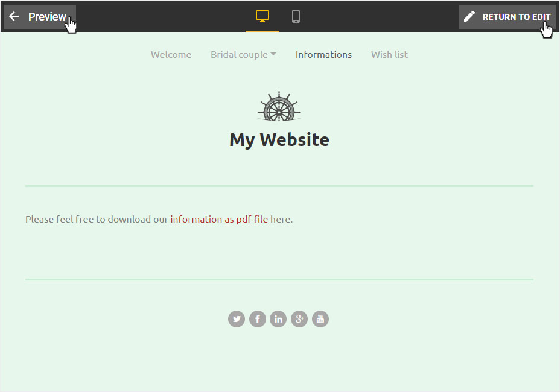Switch to mobile phone preview mode
Screen dimensions: 560x392
(x=296, y=16)
